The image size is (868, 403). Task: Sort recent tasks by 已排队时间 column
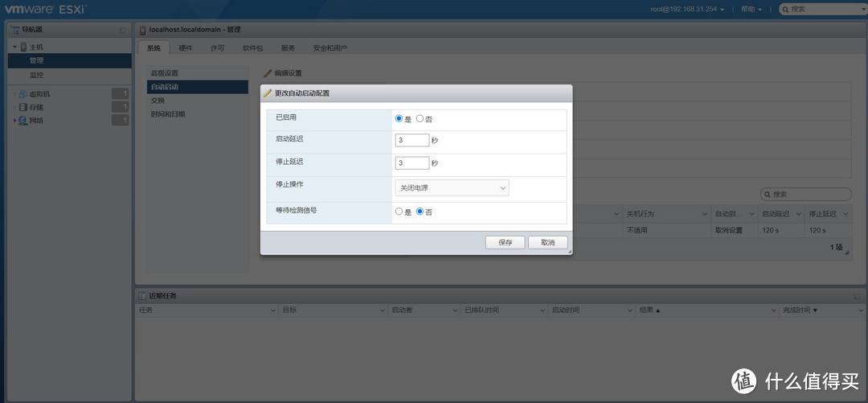click(481, 310)
